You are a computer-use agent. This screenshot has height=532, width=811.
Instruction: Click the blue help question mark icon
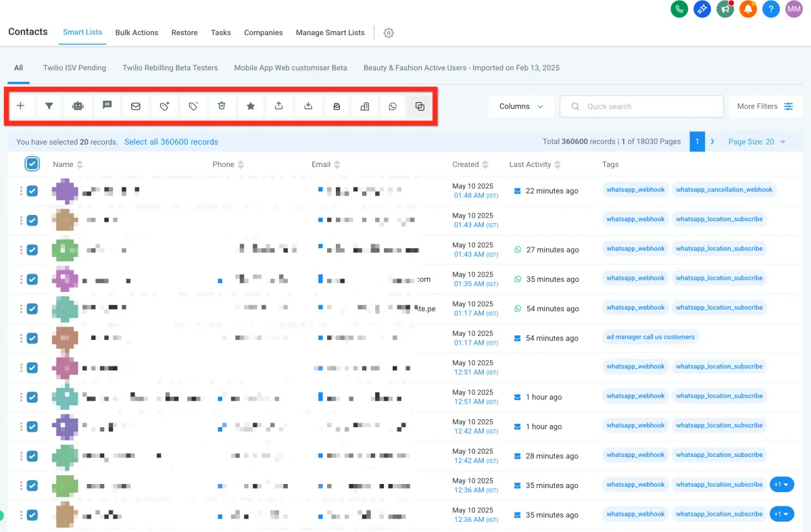point(771,9)
